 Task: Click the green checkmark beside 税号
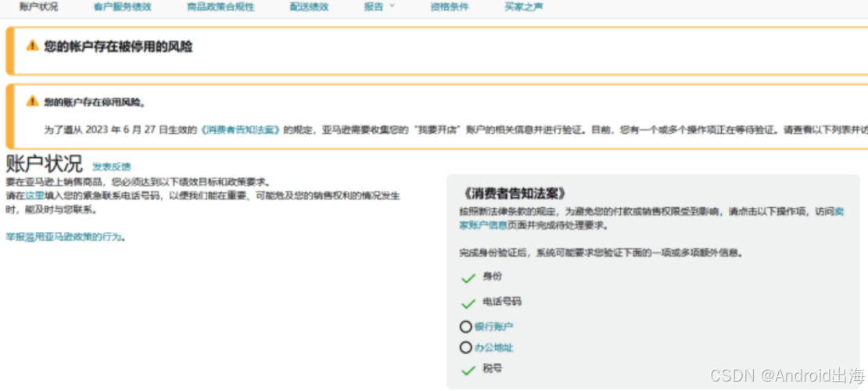[468, 370]
